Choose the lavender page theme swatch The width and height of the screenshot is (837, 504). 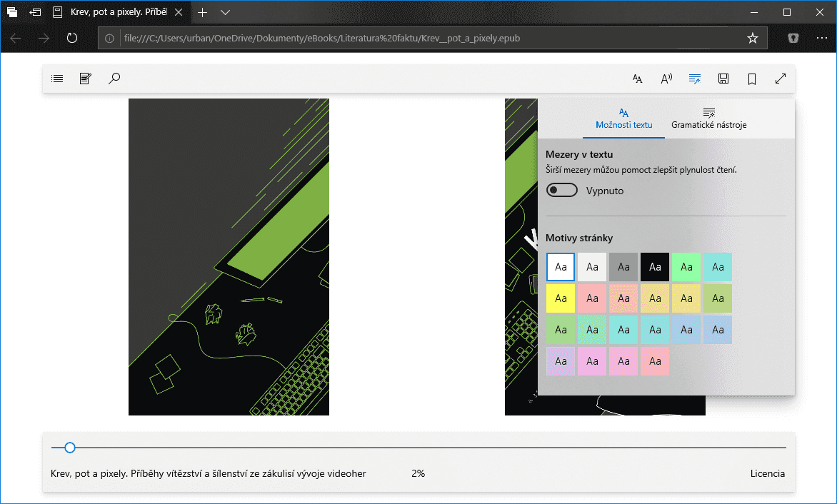(x=561, y=361)
